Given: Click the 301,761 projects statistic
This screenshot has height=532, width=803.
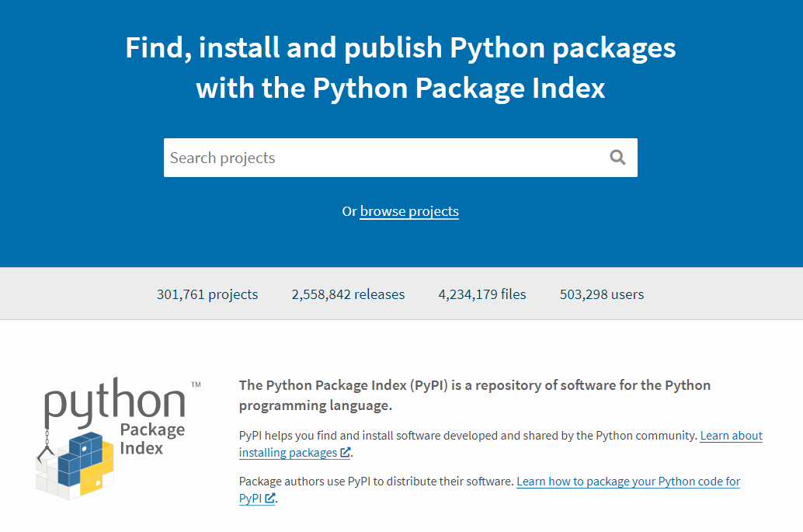Looking at the screenshot, I should 207,294.
